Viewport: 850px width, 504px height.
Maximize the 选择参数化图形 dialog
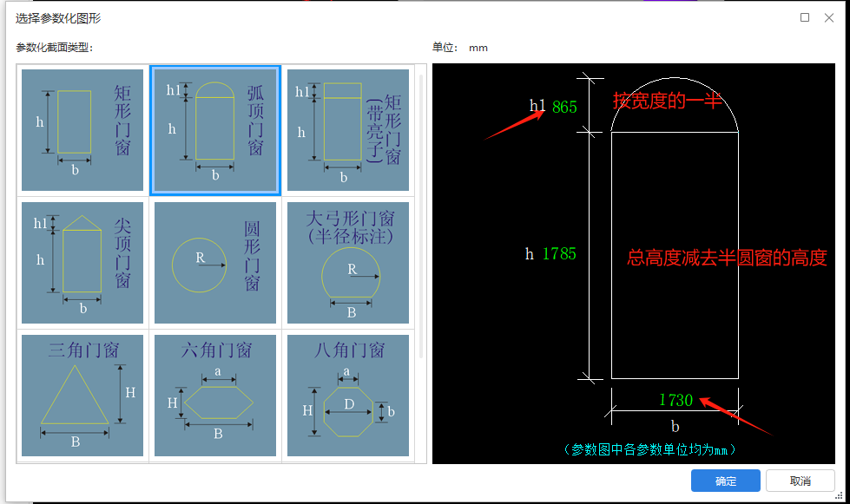805,17
